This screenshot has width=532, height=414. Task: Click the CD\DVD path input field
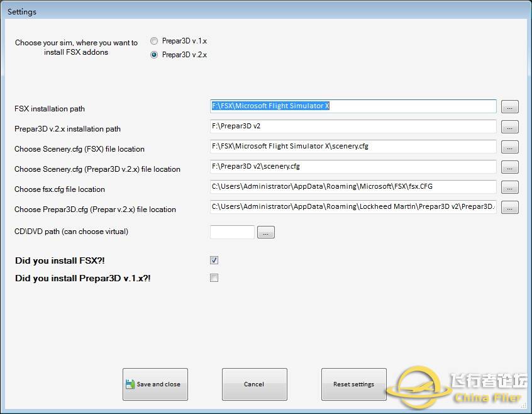(x=232, y=232)
